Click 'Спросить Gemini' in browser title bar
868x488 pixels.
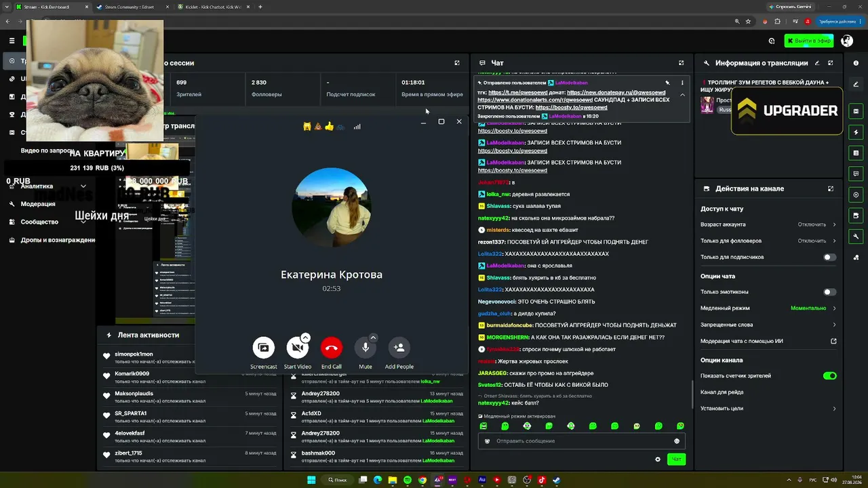point(790,7)
